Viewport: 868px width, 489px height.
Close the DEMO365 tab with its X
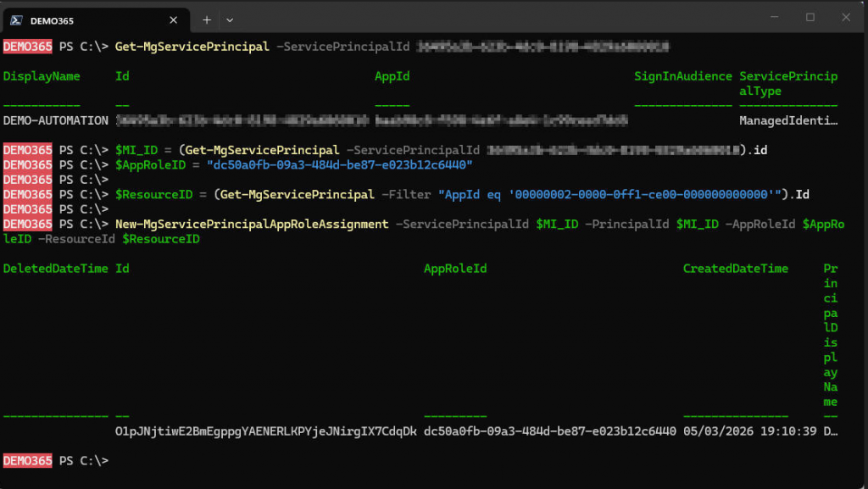173,19
